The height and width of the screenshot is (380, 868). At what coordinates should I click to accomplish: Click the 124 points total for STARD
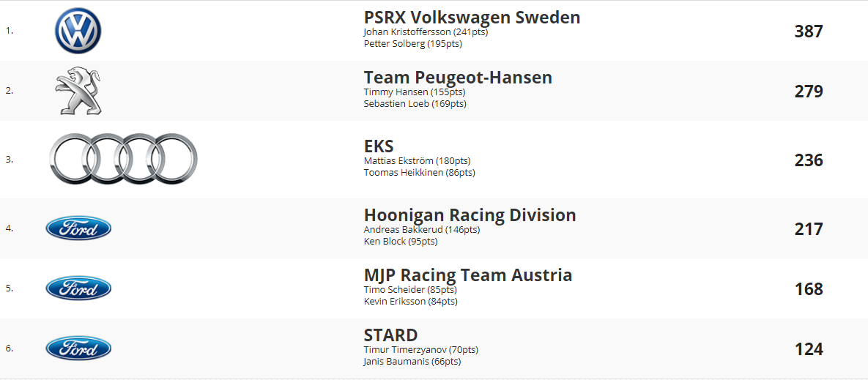pos(809,349)
